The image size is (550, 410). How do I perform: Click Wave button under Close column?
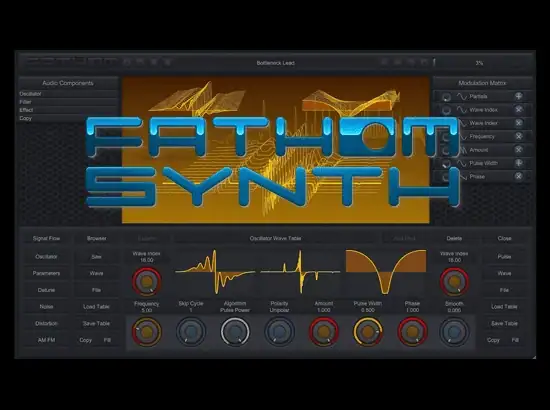(504, 273)
